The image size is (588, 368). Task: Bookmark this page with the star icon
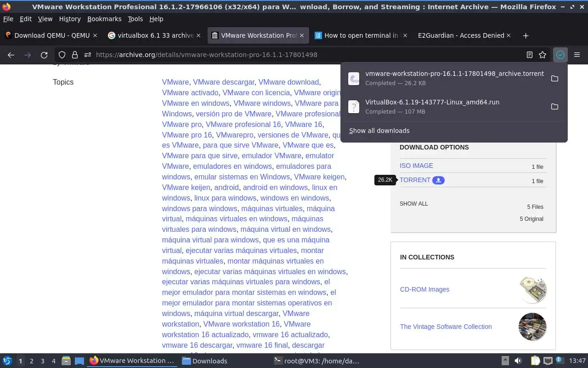tap(543, 55)
